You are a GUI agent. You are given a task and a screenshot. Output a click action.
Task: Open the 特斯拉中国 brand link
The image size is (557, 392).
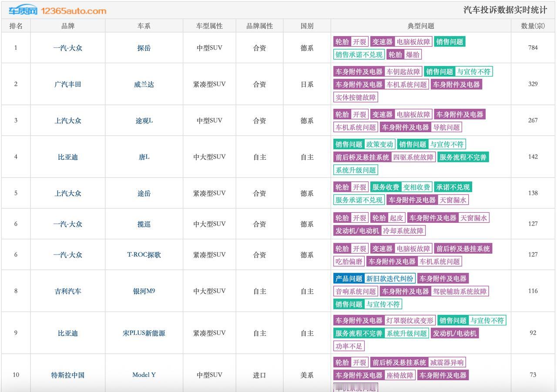[x=68, y=375]
